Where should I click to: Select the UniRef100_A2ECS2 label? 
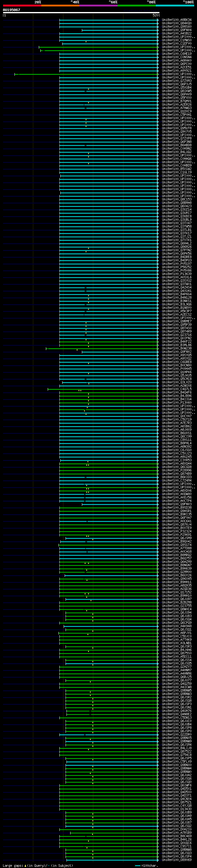177,314
